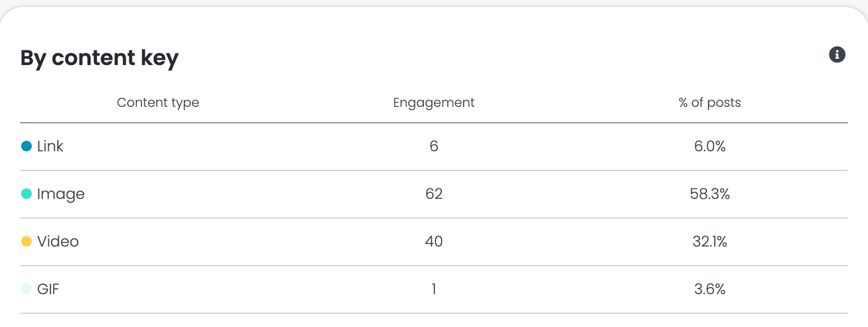The width and height of the screenshot is (868, 327).
Task: Click the Video yellow color dot
Action: pos(26,241)
